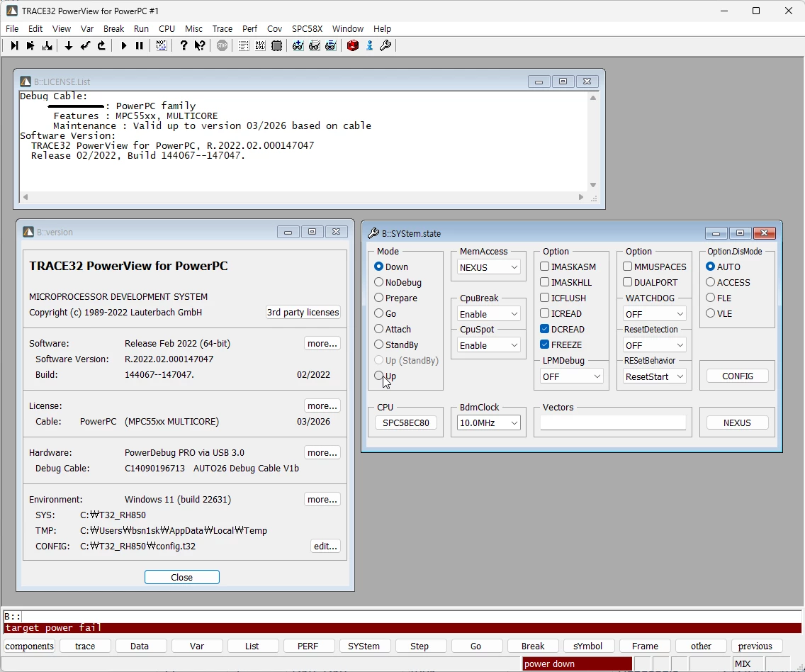Start program with the Go play icon
The image size is (805, 672).
123,45
